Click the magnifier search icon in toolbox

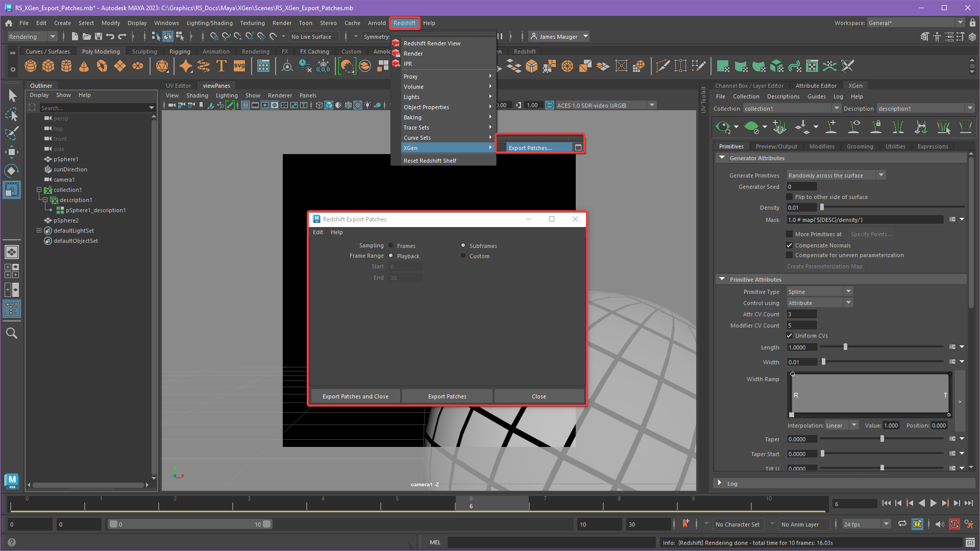coord(12,333)
